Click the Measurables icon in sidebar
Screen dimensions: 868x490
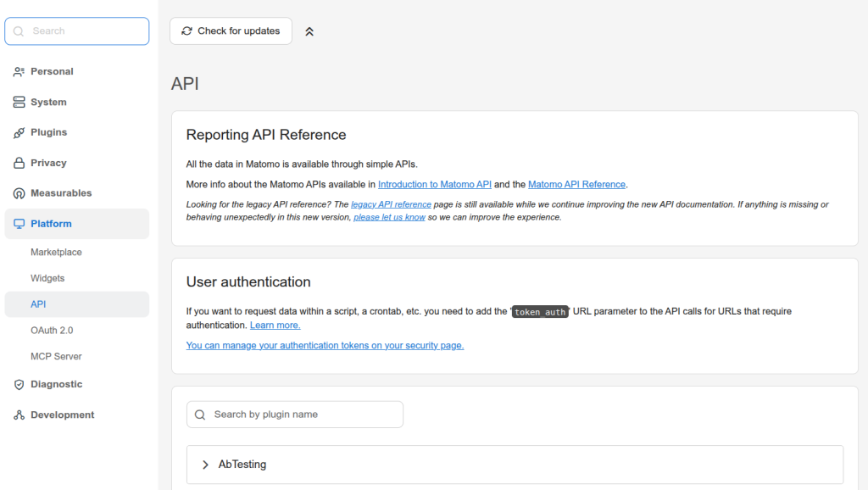point(19,193)
